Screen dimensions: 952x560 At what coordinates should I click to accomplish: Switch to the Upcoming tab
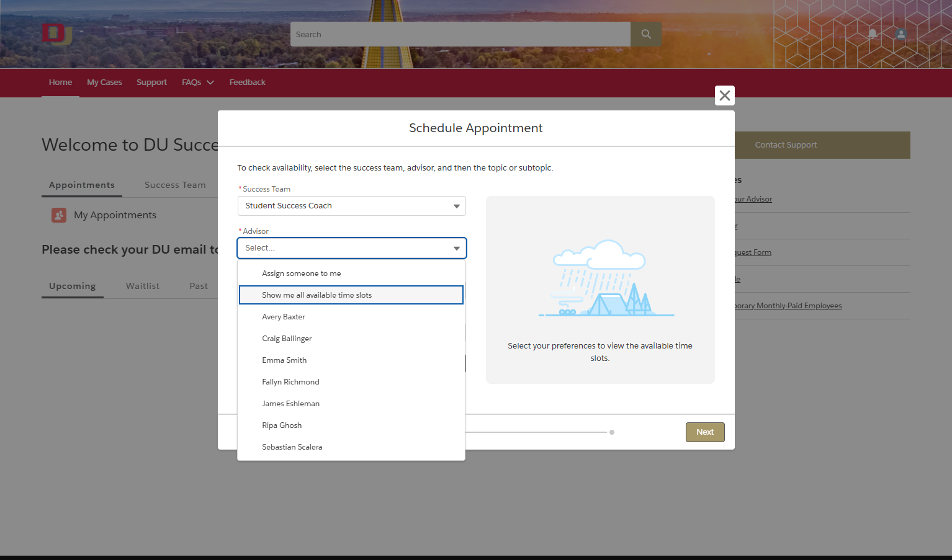click(73, 287)
